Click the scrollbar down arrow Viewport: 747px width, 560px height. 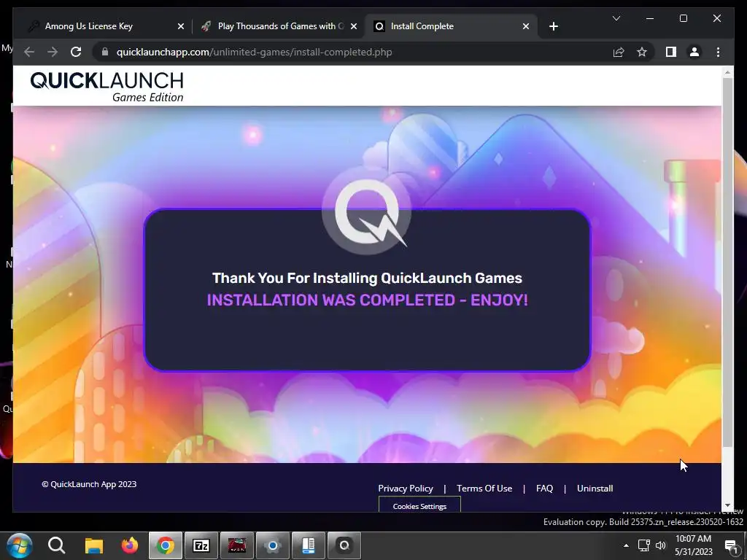(727, 505)
